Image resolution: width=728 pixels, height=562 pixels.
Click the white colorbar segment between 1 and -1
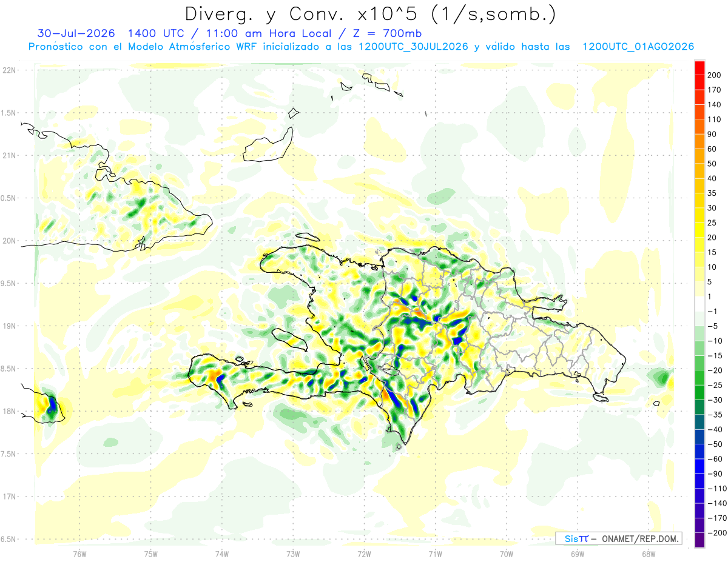point(699,304)
